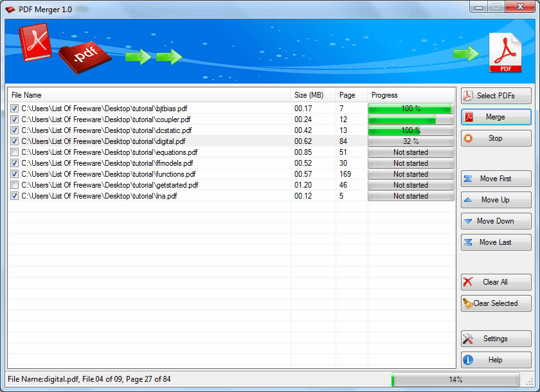540x392 pixels.
Task: Uncheck the lna.pdf checkbox
Action: coord(14,196)
